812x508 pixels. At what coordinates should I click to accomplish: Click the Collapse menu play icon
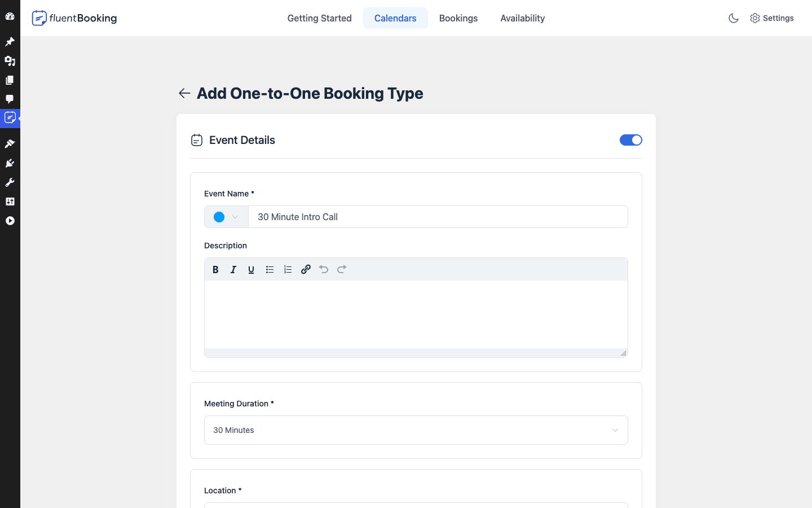click(10, 221)
